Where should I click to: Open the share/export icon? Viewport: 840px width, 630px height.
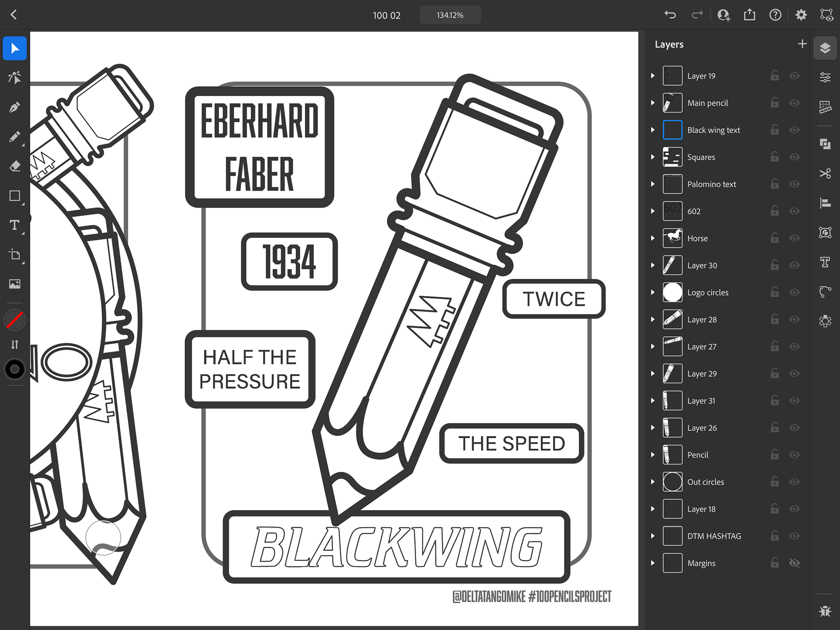pyautogui.click(x=749, y=15)
